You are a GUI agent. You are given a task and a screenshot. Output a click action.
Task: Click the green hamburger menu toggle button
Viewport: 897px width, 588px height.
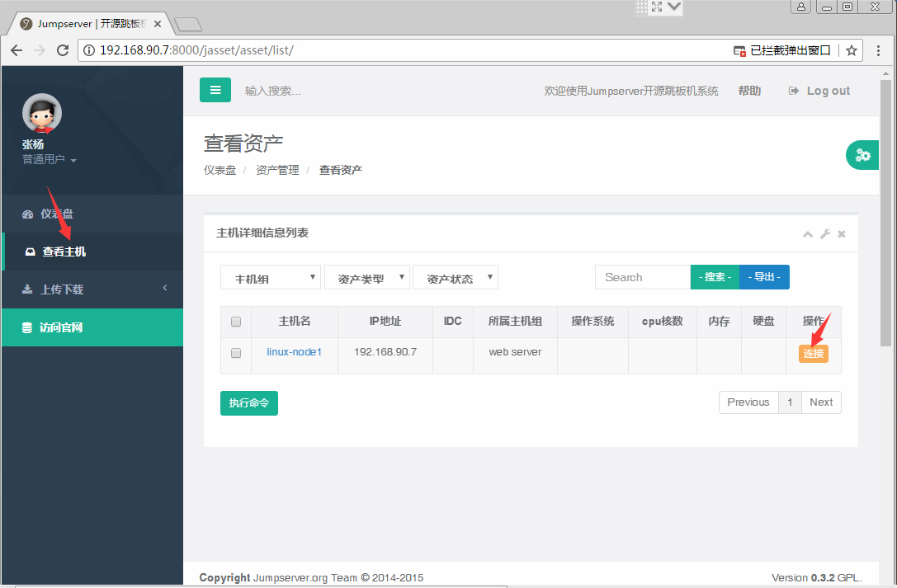[x=215, y=90]
